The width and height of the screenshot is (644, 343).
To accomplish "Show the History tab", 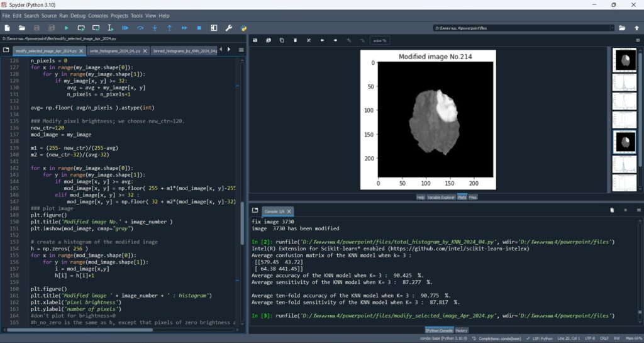I will point(462,330).
